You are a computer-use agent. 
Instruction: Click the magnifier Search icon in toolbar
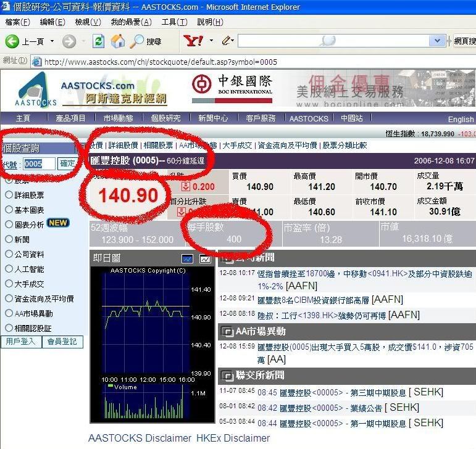click(136, 41)
